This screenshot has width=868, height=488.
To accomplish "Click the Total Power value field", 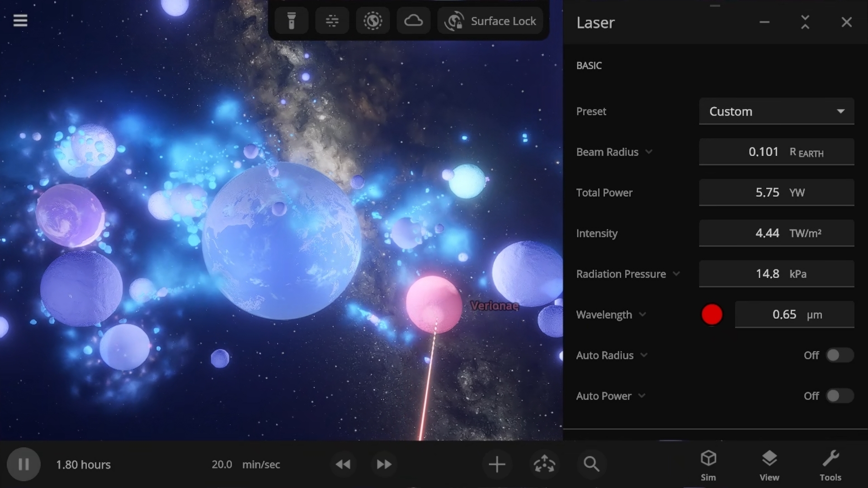I will [x=776, y=192].
